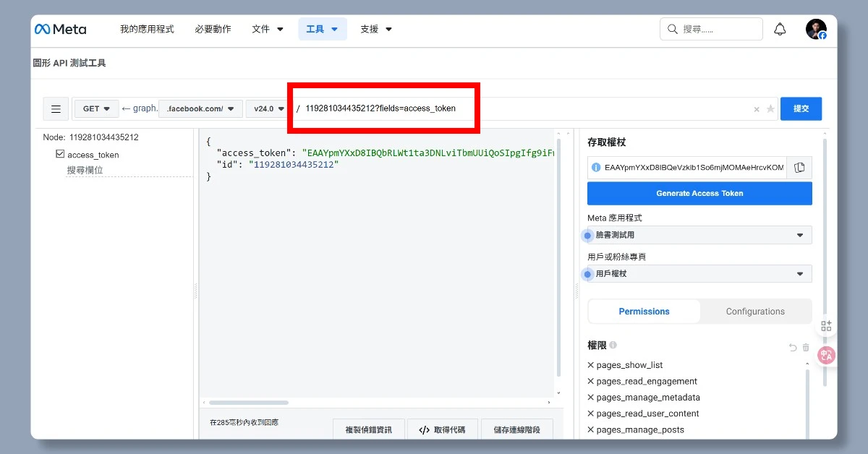Screen dimensions: 868x454
Task: Copy the access token with clipboard icon
Action: click(799, 168)
